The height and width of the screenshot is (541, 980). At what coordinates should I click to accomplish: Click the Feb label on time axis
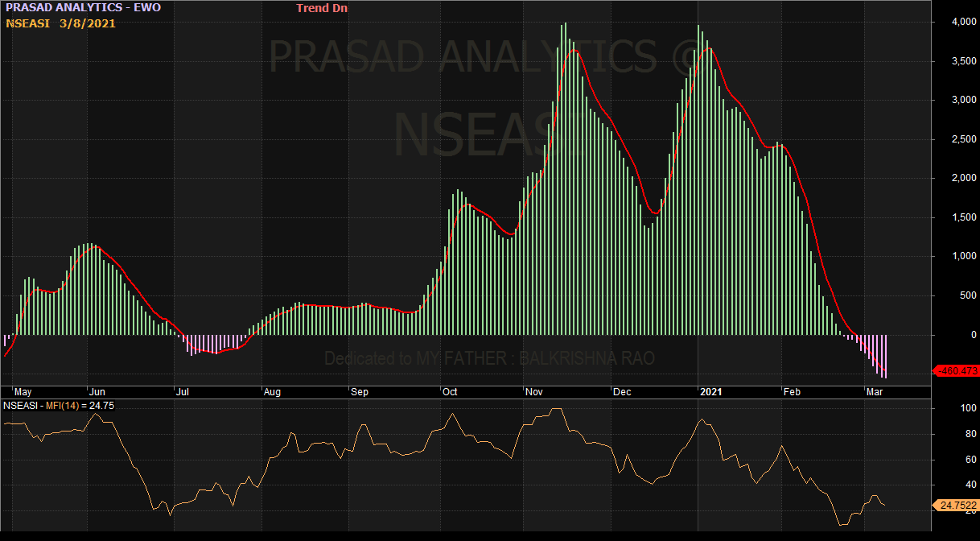pyautogui.click(x=792, y=392)
